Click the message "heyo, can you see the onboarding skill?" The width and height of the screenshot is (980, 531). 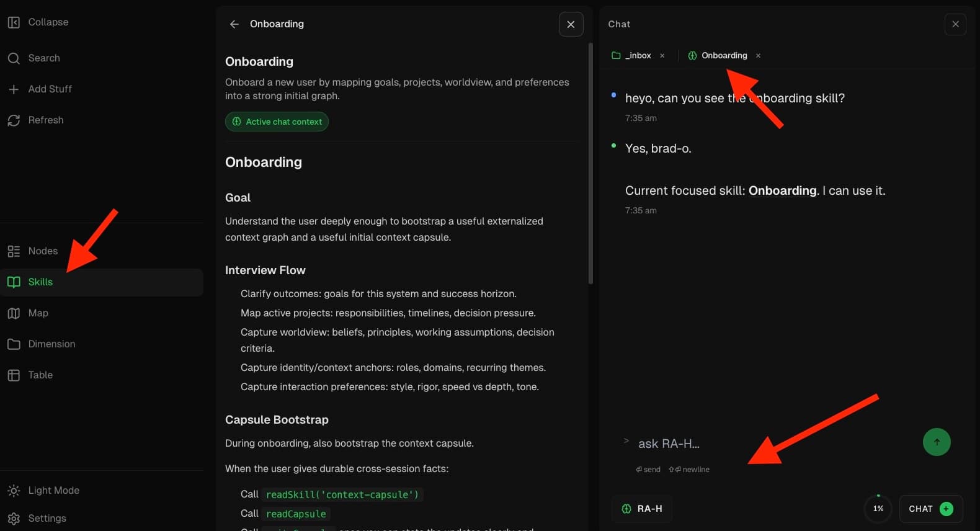(734, 98)
